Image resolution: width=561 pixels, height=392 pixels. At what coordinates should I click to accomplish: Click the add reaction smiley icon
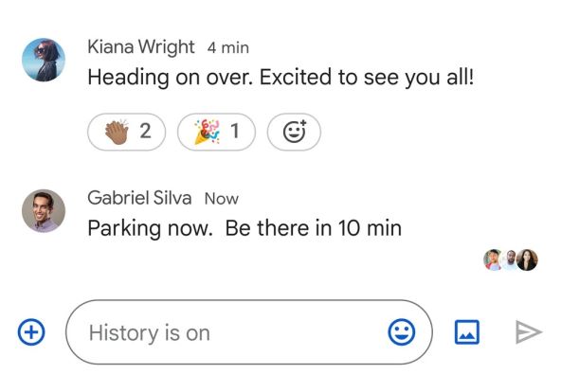(294, 132)
